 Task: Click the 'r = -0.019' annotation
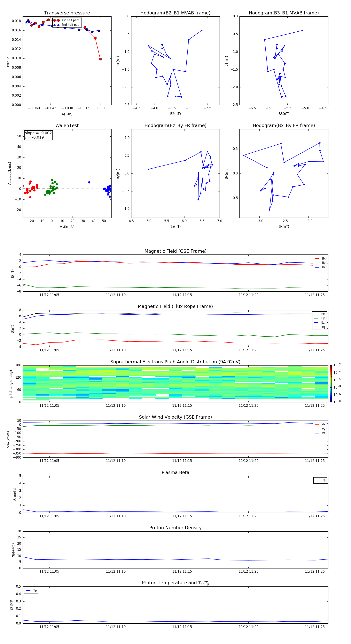(x=35, y=137)
